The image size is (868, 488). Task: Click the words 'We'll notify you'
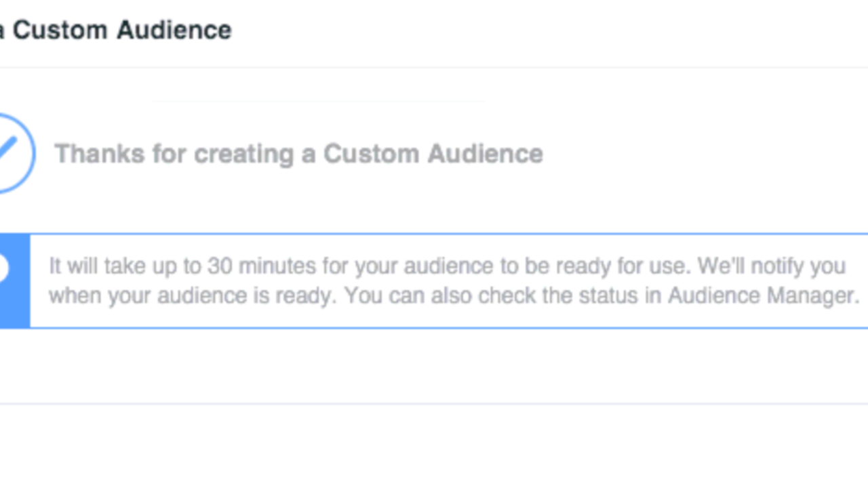tap(771, 266)
